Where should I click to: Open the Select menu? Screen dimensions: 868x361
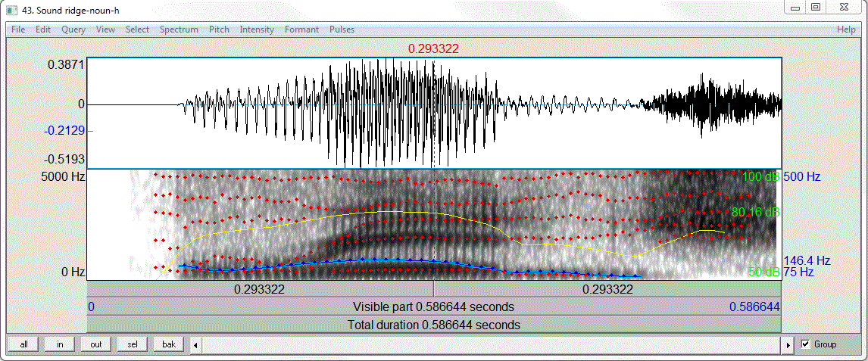137,30
